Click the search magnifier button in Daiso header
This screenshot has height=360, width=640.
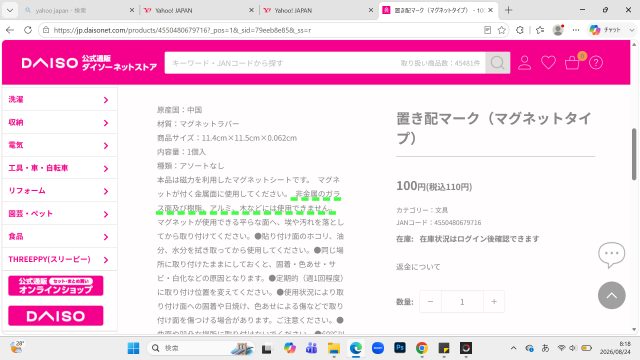click(x=497, y=63)
